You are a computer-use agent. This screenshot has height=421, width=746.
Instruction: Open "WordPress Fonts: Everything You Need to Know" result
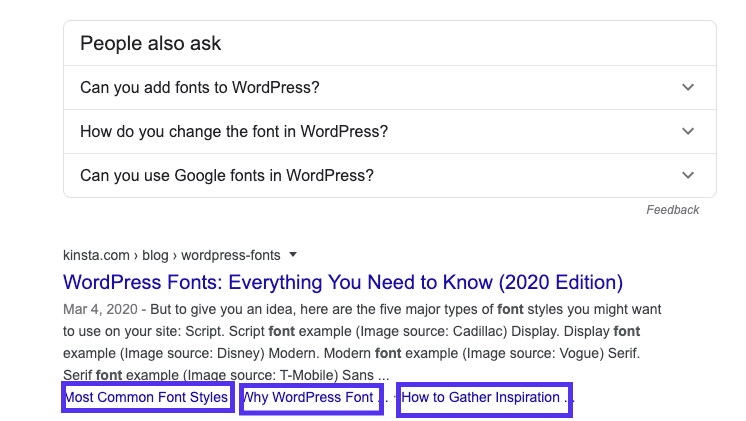[x=343, y=282]
